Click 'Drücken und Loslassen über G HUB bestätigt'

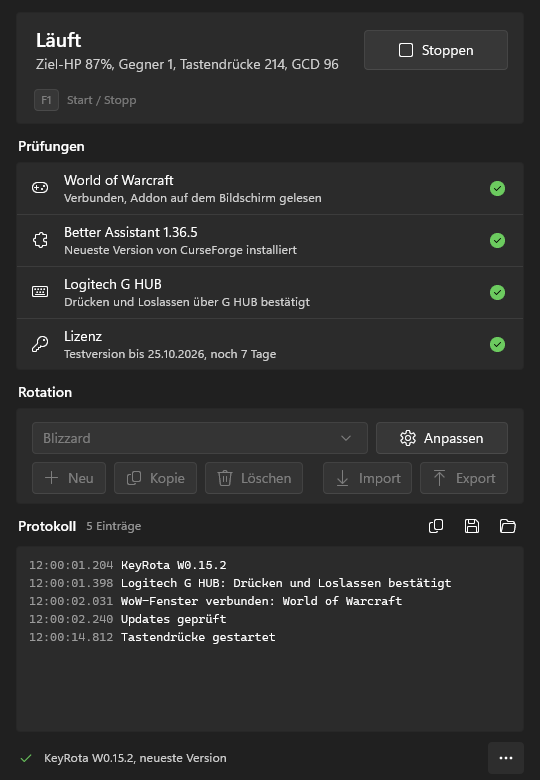[x=187, y=302]
